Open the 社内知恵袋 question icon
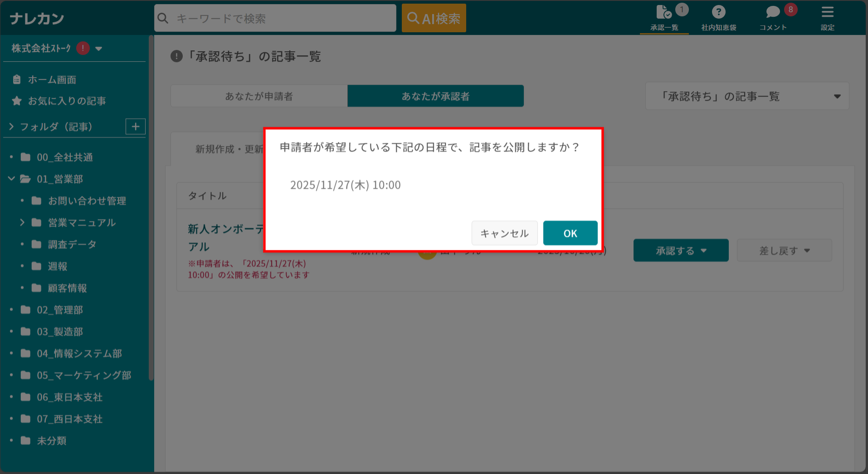868x474 pixels. coord(719,12)
